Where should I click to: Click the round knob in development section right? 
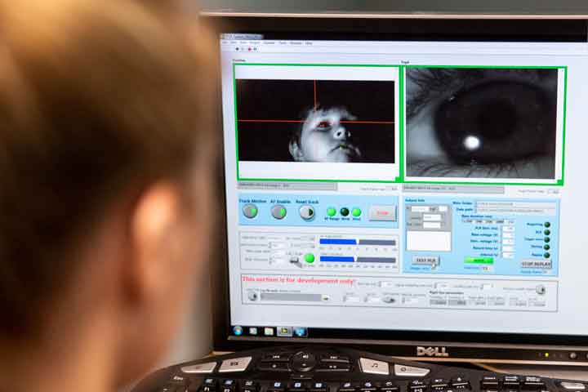pos(540,290)
